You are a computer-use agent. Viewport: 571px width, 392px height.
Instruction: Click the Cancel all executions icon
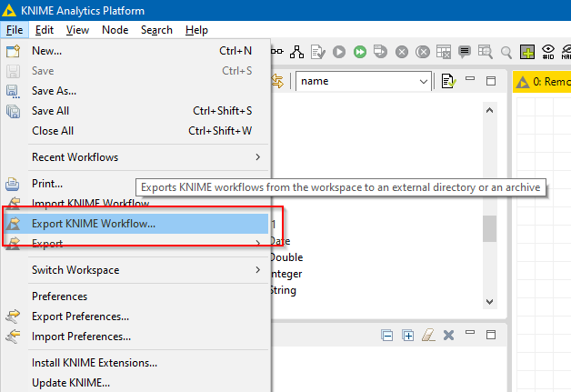coord(423,52)
